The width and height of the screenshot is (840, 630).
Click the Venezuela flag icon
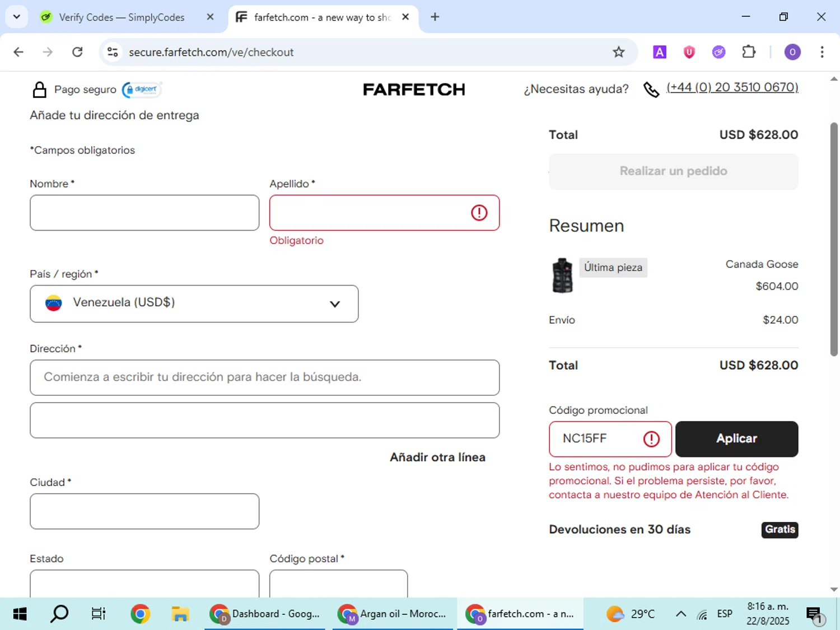[x=54, y=303]
